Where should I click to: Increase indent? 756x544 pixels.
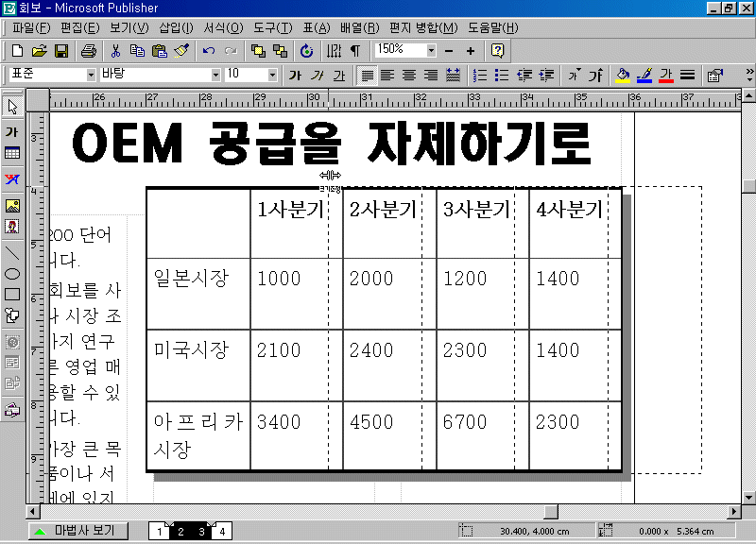point(546,76)
